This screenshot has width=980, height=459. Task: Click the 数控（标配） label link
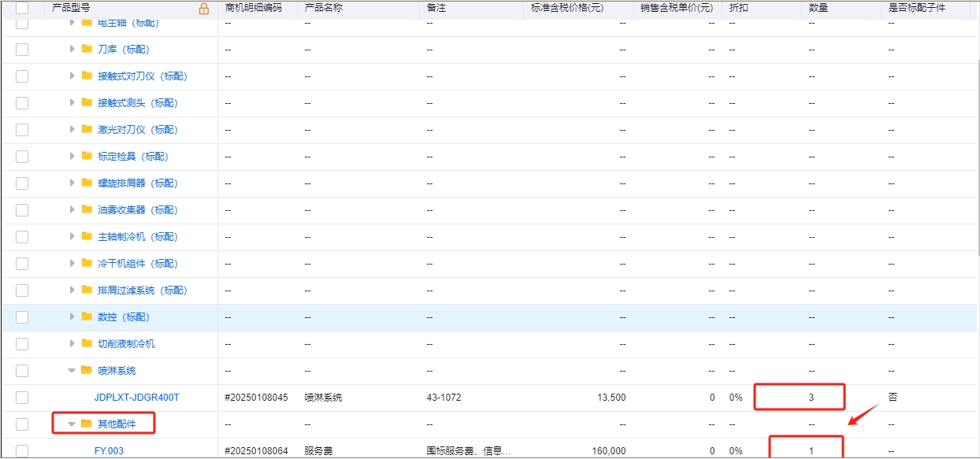tap(124, 317)
